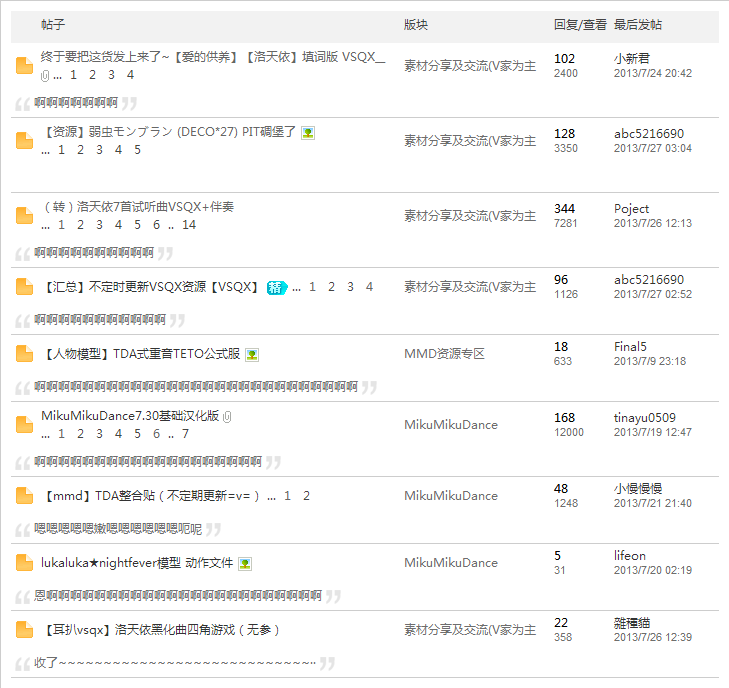View profile of last poster Poject
729x688 pixels.
[631, 209]
